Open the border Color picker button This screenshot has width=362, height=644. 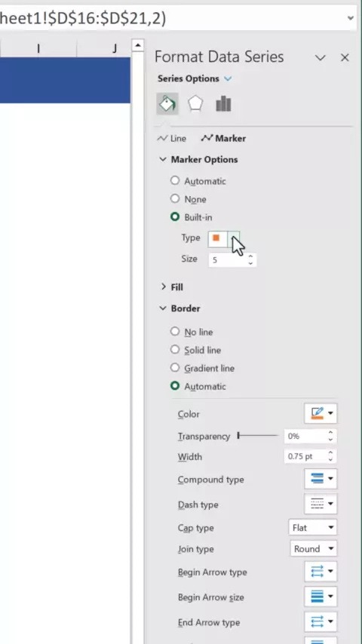321,413
